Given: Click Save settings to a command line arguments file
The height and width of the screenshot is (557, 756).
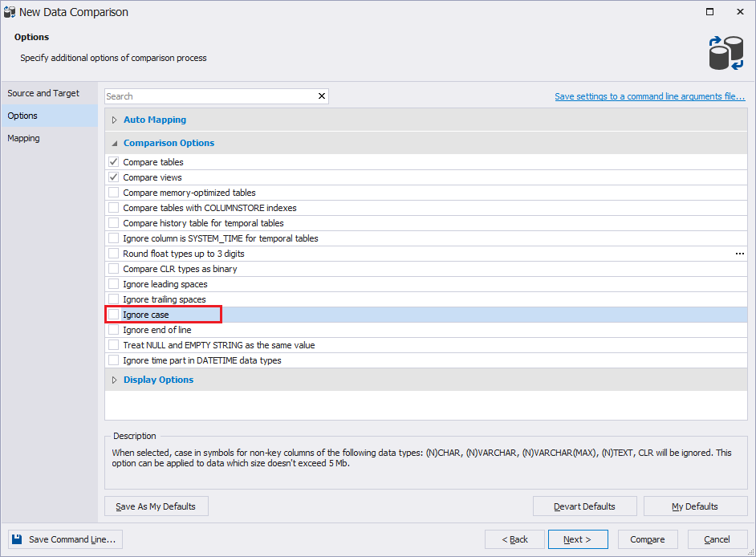Looking at the screenshot, I should click(650, 96).
